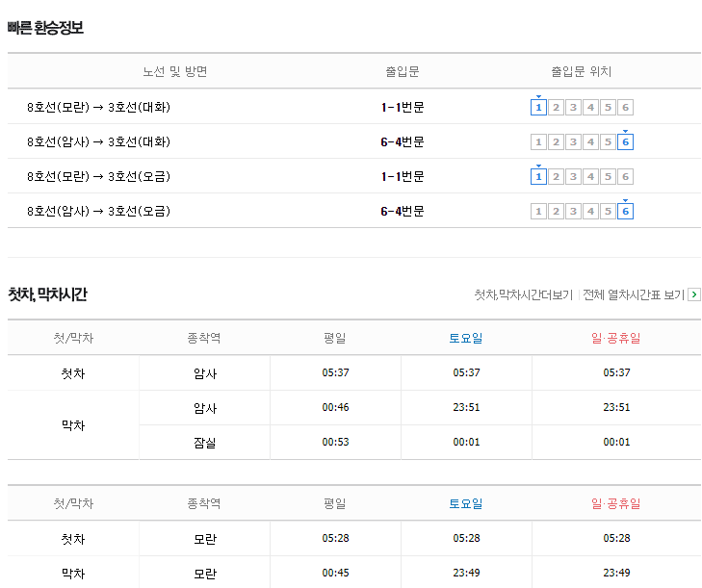Screen dimensions: 702x588
Task: Click the 8호선(암사) → 3호선(오금) route text
Action: pyautogui.click(x=98, y=211)
